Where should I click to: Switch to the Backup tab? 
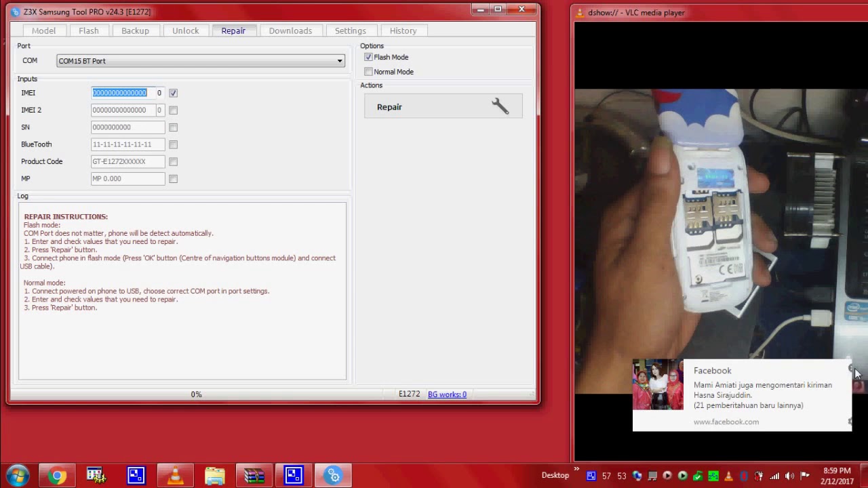pos(135,30)
